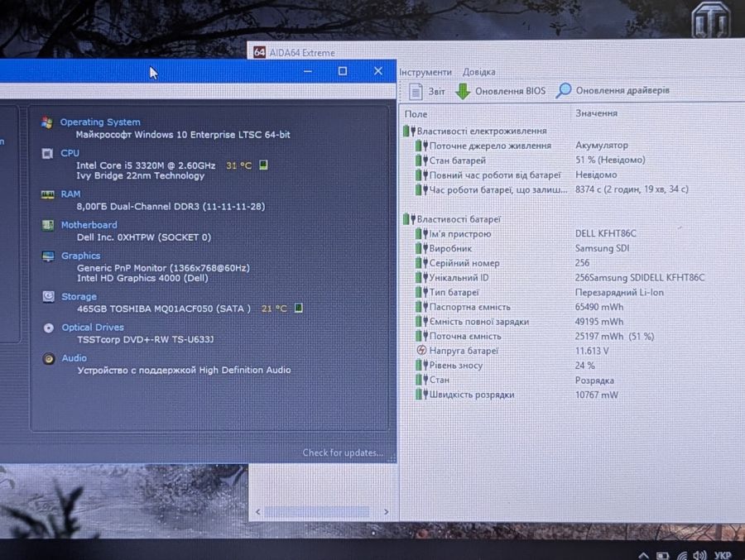
Task: Open the Optical Drives section link
Action: click(x=93, y=328)
